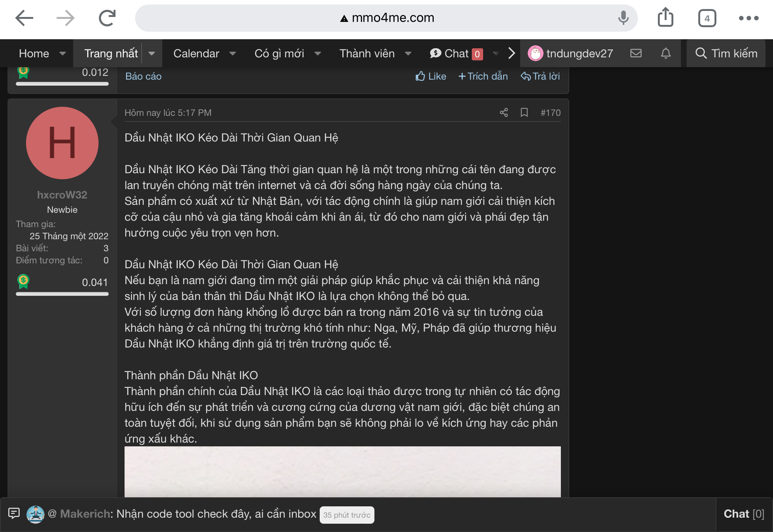Open the tndungdev27 account menu
The image size is (773, 532).
point(570,54)
